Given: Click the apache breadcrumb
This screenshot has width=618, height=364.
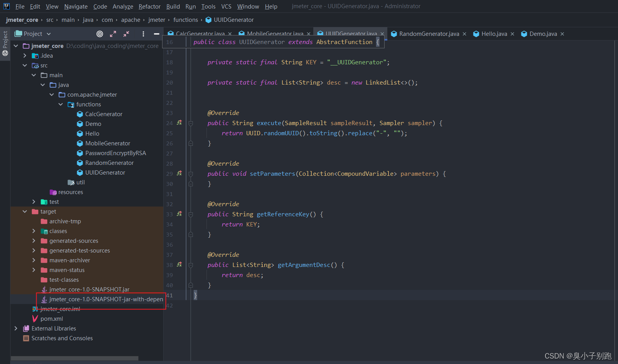Looking at the screenshot, I should tap(131, 20).
